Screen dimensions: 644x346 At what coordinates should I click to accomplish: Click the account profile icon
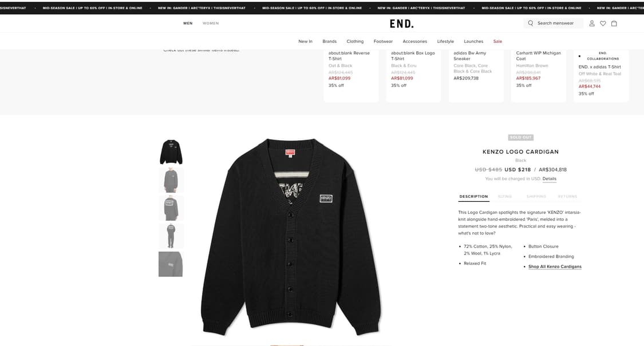(592, 23)
